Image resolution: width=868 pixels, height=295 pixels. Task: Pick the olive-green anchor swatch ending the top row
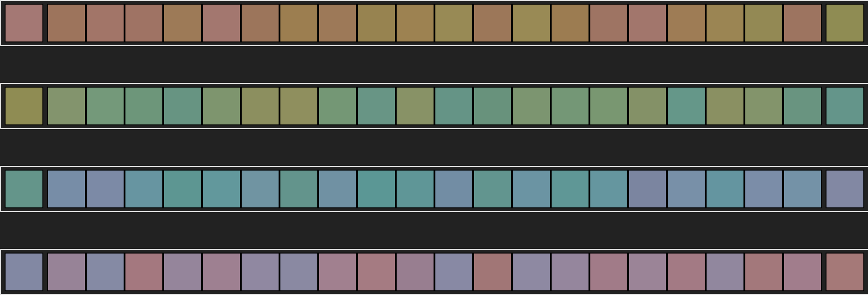[x=845, y=23]
